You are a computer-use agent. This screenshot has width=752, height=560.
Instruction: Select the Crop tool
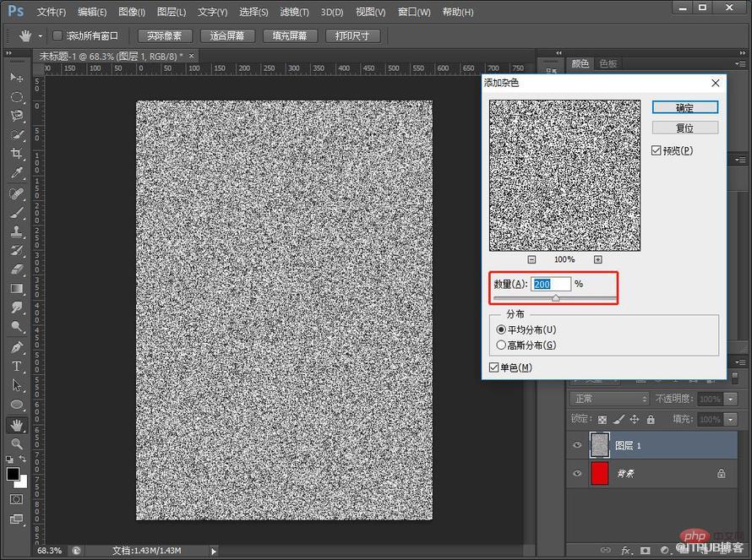(x=17, y=154)
